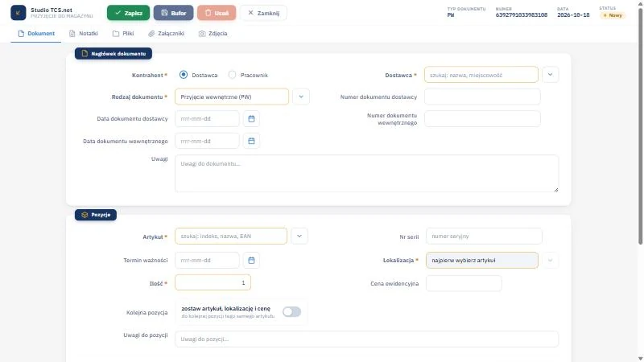
Task: Close the form with Zamknij
Action: point(263,13)
